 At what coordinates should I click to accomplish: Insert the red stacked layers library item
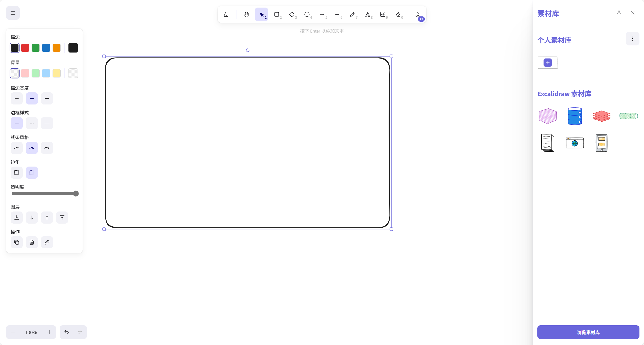(x=602, y=116)
